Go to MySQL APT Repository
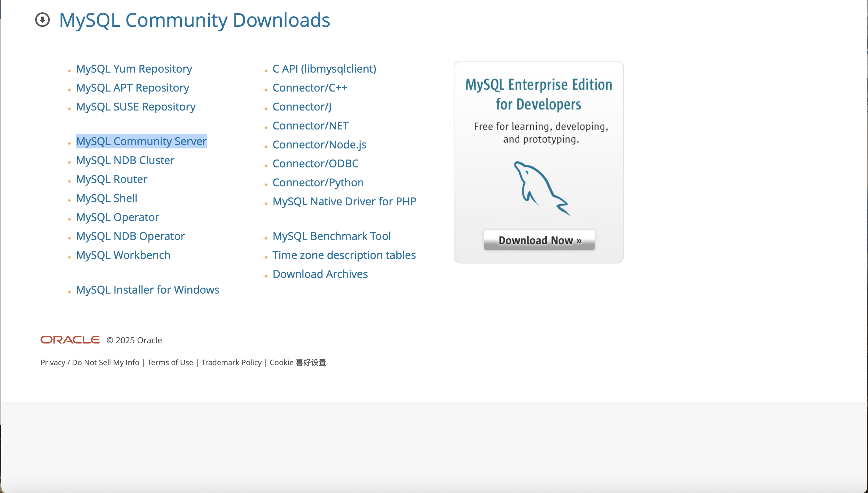 point(132,88)
